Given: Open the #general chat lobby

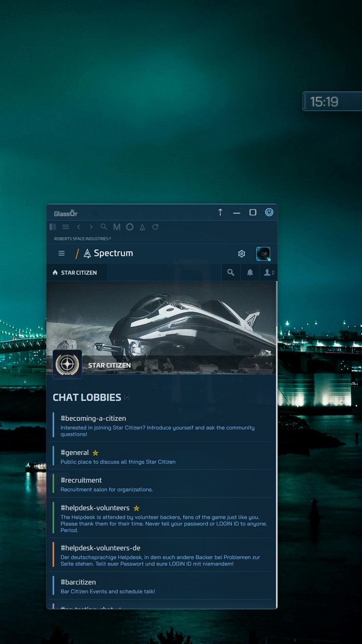Looking at the screenshot, I should coord(75,453).
